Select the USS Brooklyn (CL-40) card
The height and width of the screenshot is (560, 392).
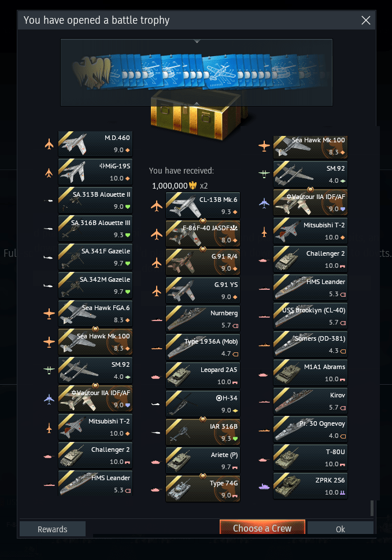(x=310, y=316)
